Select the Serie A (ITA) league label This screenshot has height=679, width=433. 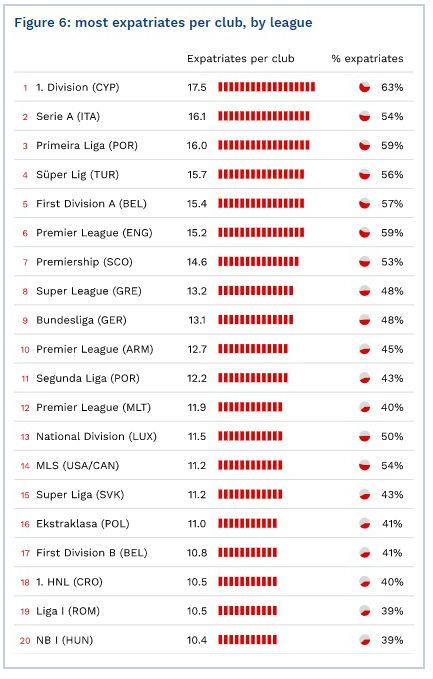click(68, 116)
